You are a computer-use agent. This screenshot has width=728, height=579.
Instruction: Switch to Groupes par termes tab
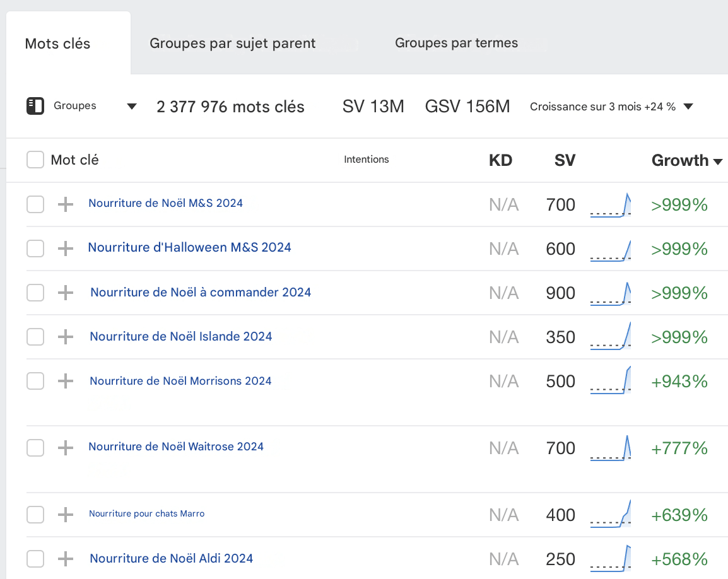click(x=456, y=43)
